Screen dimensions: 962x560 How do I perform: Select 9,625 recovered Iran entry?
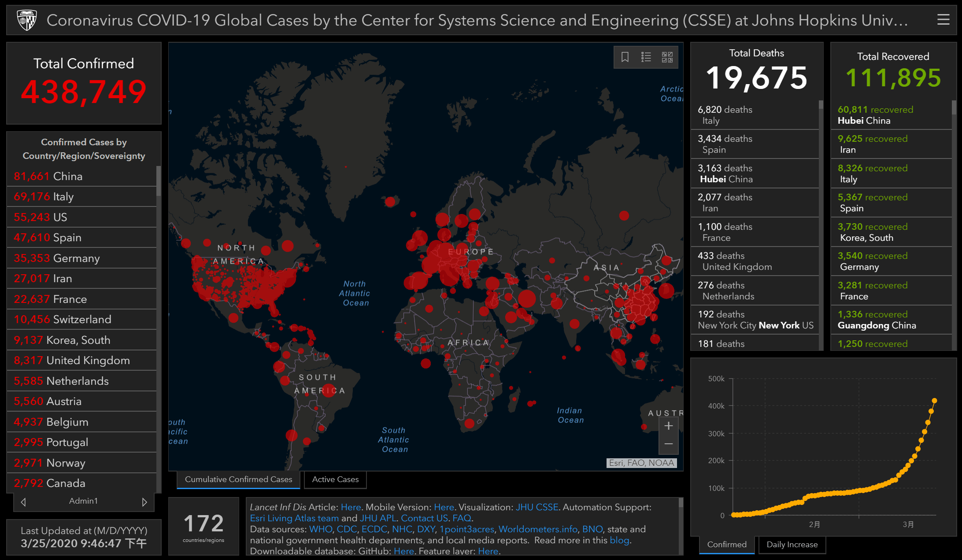892,144
